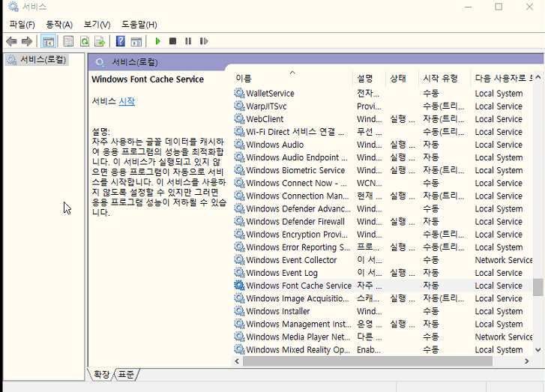545x392 pixels.
Task: Click the horizontal scrollbar left arrow
Action: pos(237,361)
